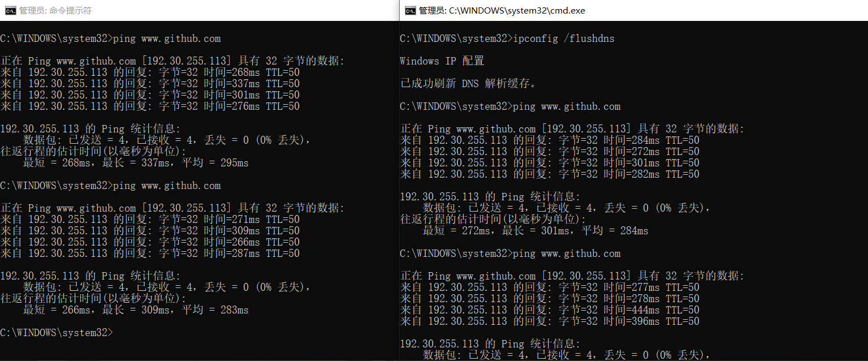Viewport: 868px width, 361px height.
Task: Click the cmd icon in the 命令提示符 title bar
Action: (x=10, y=10)
